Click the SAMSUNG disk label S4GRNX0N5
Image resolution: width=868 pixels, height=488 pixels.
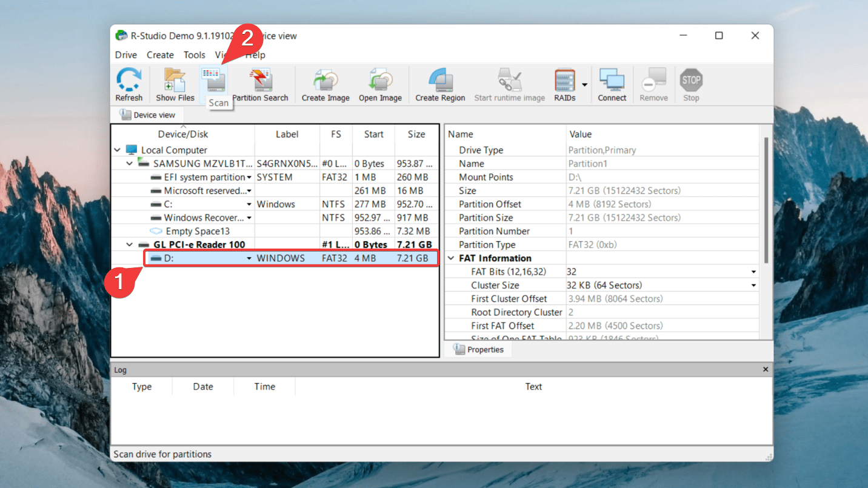287,163
